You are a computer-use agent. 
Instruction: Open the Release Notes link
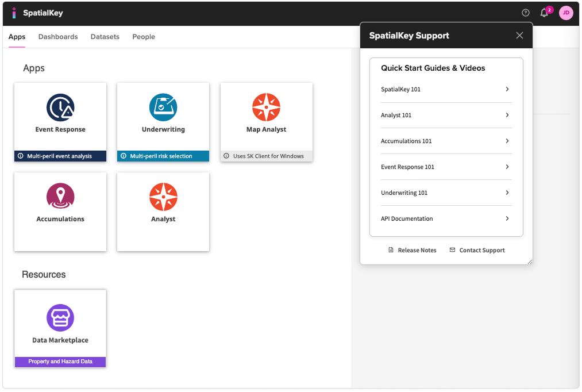tap(413, 251)
